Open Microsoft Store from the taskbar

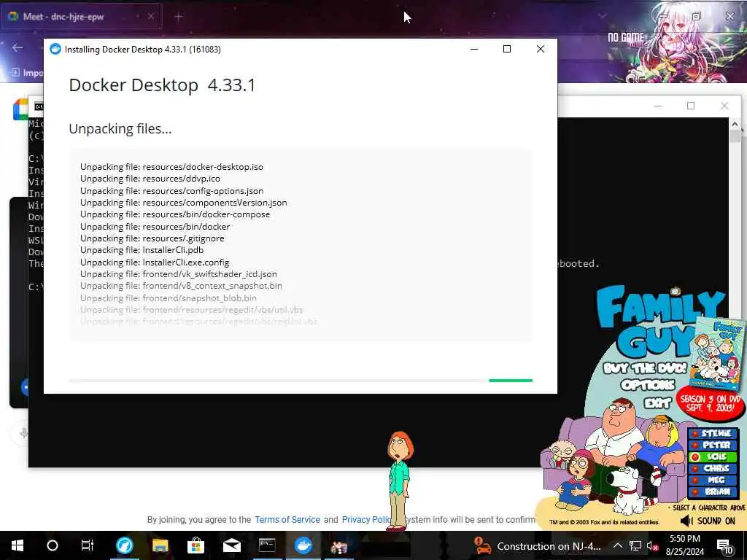[x=196, y=545]
